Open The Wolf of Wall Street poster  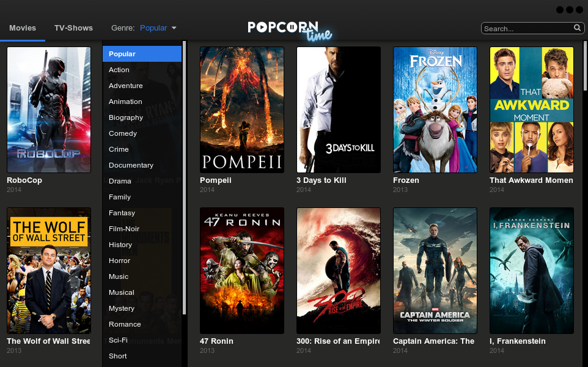(49, 270)
